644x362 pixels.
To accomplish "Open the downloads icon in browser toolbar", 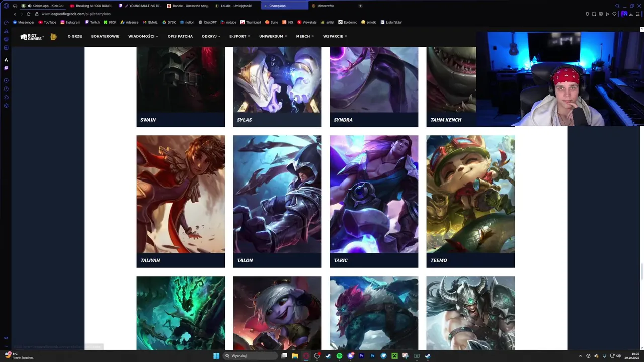I will point(631,14).
